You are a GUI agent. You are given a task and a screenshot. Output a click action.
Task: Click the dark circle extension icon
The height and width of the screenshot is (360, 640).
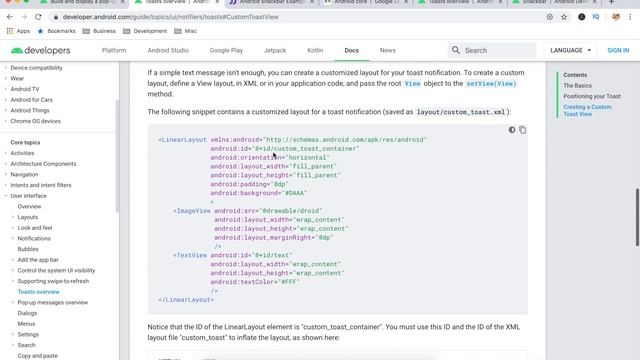(582, 17)
